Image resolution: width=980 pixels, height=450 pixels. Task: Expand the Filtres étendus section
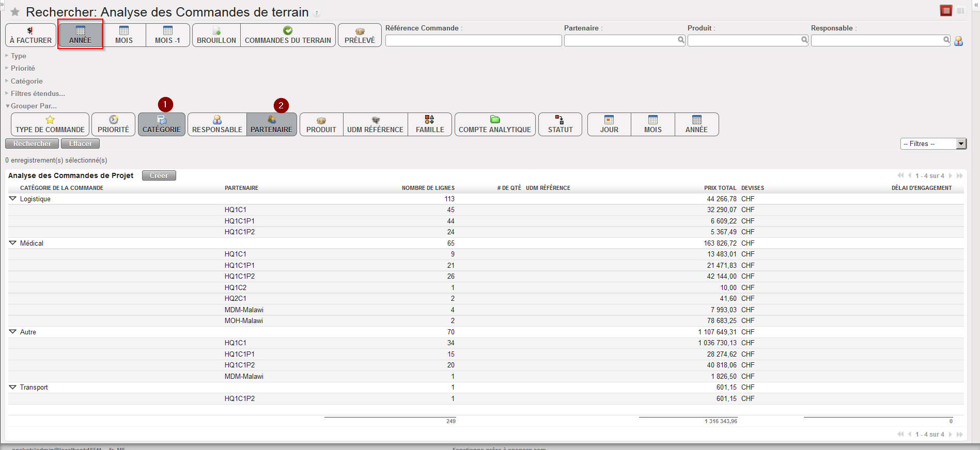[38, 93]
